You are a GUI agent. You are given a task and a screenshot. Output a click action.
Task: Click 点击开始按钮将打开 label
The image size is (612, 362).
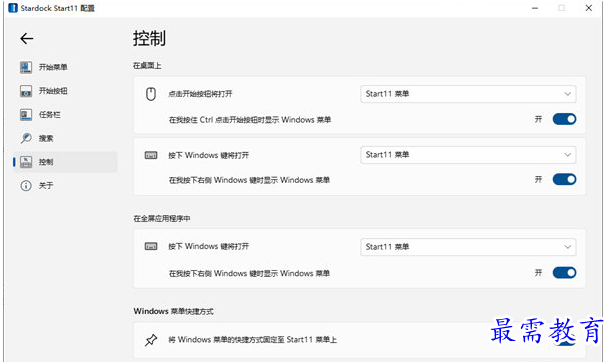coord(200,94)
